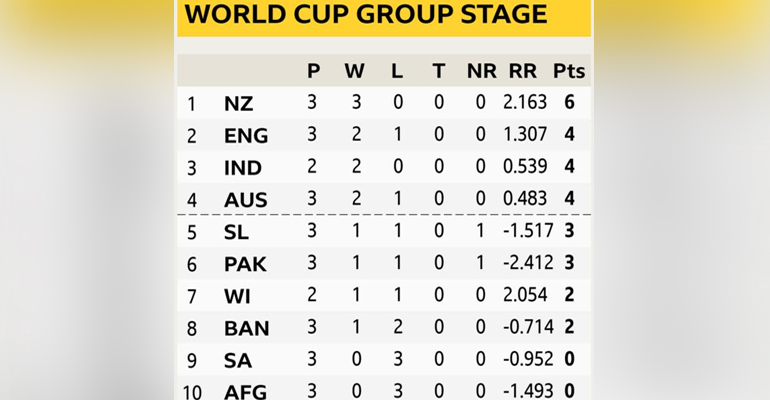
Task: Click the PAK team name
Action: point(245,264)
